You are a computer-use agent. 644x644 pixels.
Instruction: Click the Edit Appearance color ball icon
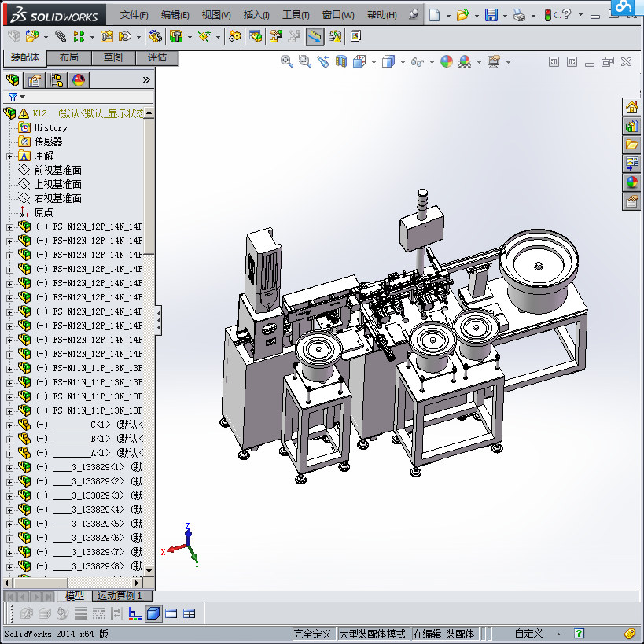(447, 61)
